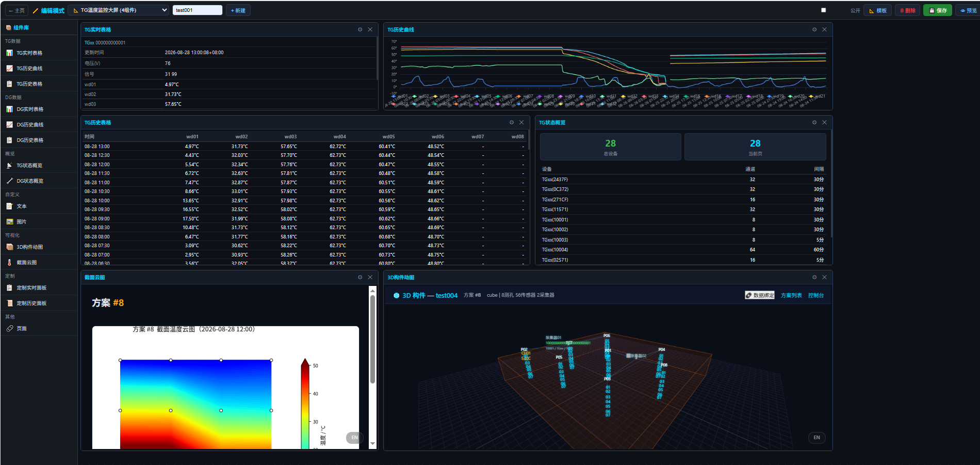Remove the TG状态概览 panel with X
Image resolution: width=980 pixels, height=465 pixels.
coord(824,123)
